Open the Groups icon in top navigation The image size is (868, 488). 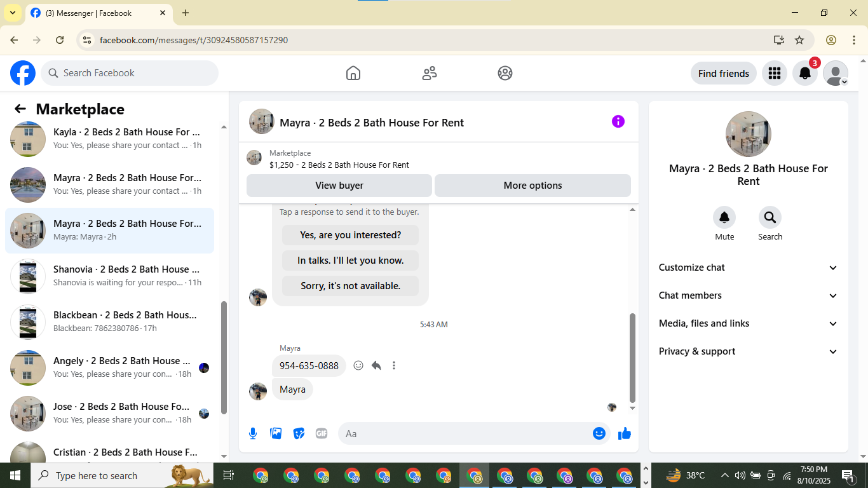click(505, 73)
